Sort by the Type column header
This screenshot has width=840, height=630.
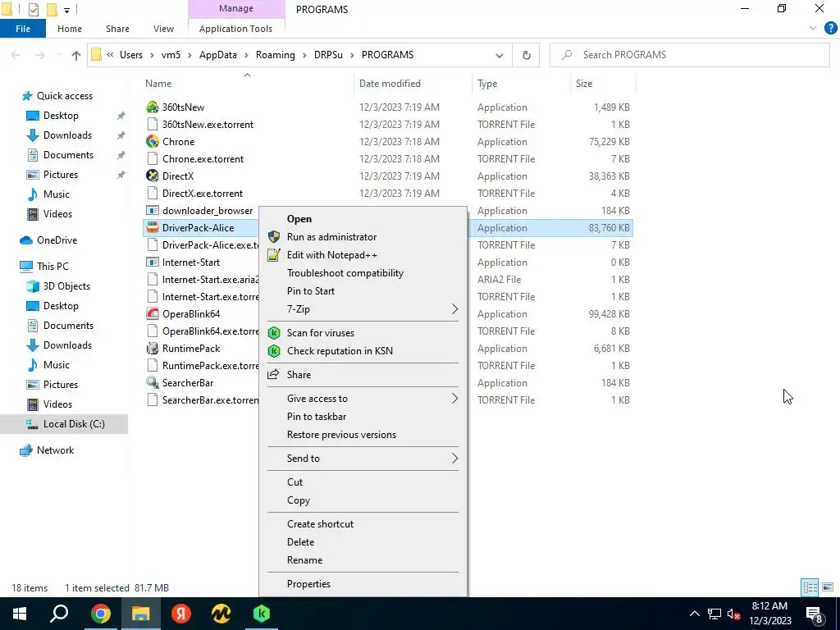click(x=487, y=84)
